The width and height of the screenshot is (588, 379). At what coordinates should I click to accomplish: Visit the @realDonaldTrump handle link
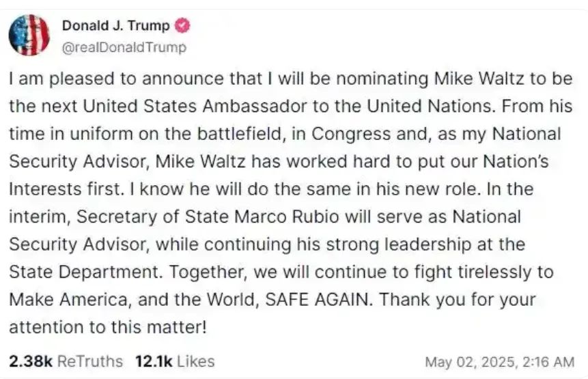point(124,48)
